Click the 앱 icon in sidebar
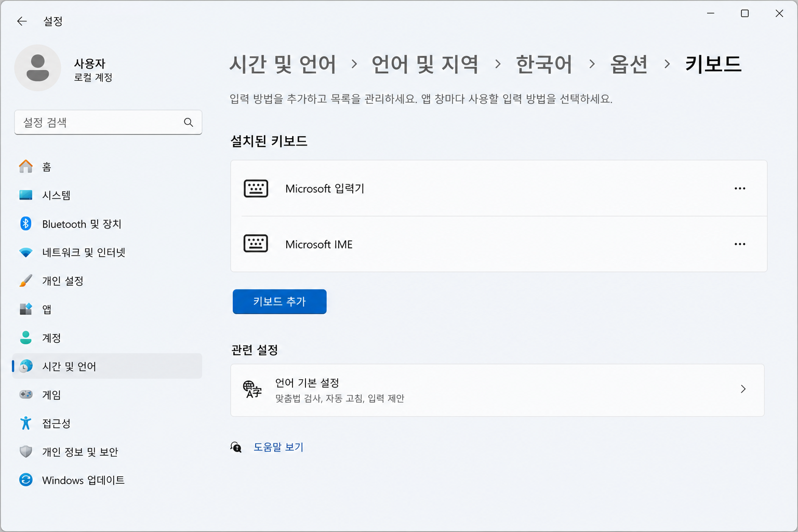The width and height of the screenshot is (798, 532). click(x=26, y=309)
